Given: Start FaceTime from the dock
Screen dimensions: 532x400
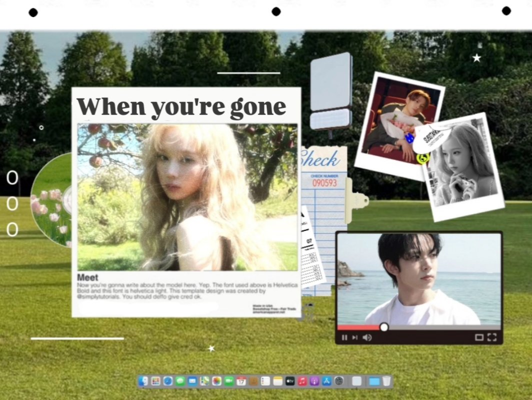Looking at the screenshot, I should tap(229, 381).
